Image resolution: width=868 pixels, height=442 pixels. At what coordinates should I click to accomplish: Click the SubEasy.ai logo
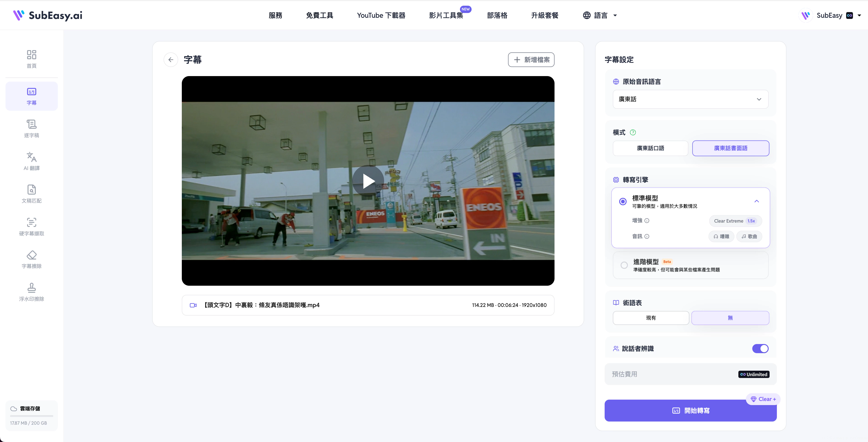pyautogui.click(x=48, y=15)
